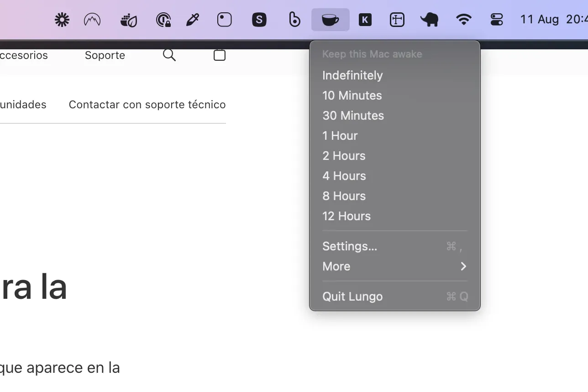Click the shopping bag icon on the webpage
The height and width of the screenshot is (392, 588).
(219, 55)
